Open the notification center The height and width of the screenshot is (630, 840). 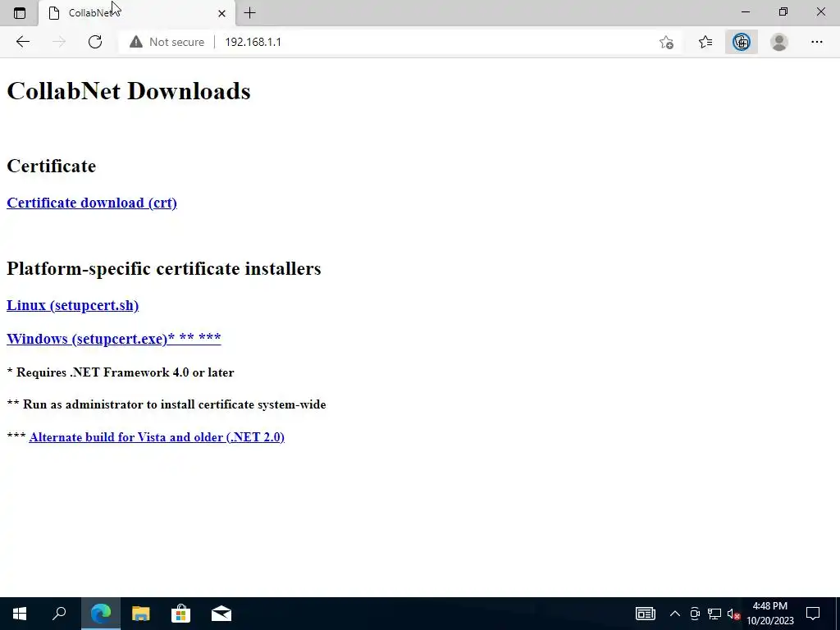[x=813, y=614]
